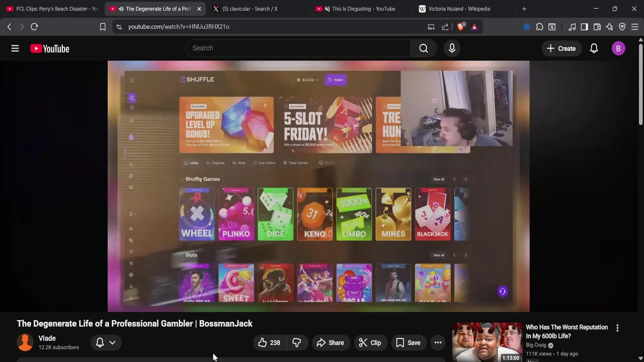This screenshot has height=362, width=644.
Task: Share this YouTube video
Action: coord(330,343)
